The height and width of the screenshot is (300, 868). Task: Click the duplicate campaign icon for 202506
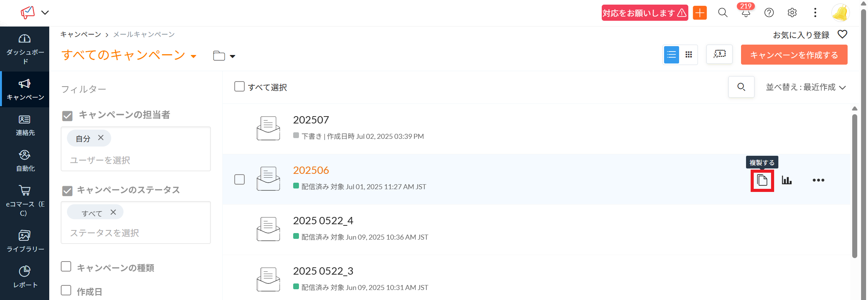pyautogui.click(x=762, y=180)
